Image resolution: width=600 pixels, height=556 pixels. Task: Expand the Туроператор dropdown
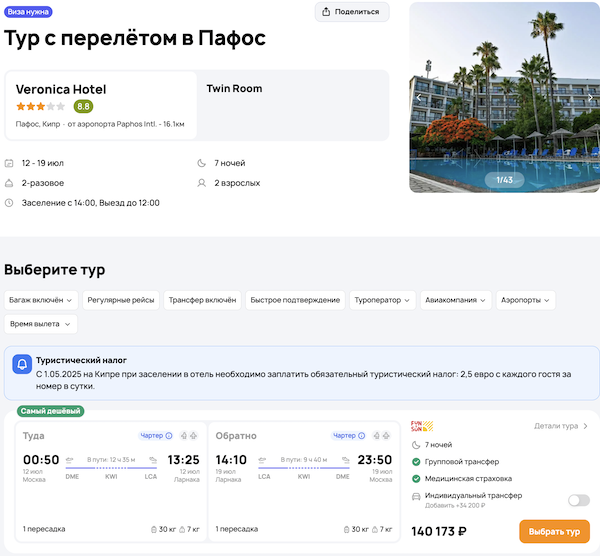point(381,300)
